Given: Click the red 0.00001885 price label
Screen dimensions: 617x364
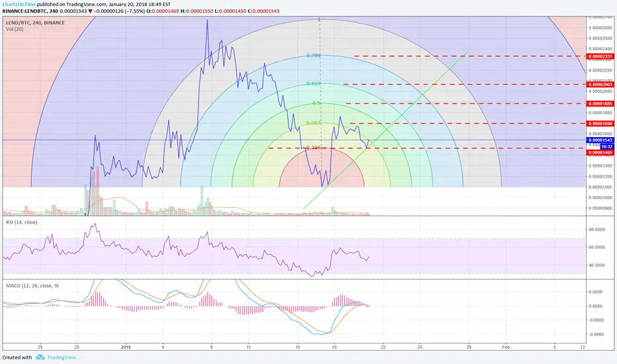Looking at the screenshot, I should tap(600, 103).
